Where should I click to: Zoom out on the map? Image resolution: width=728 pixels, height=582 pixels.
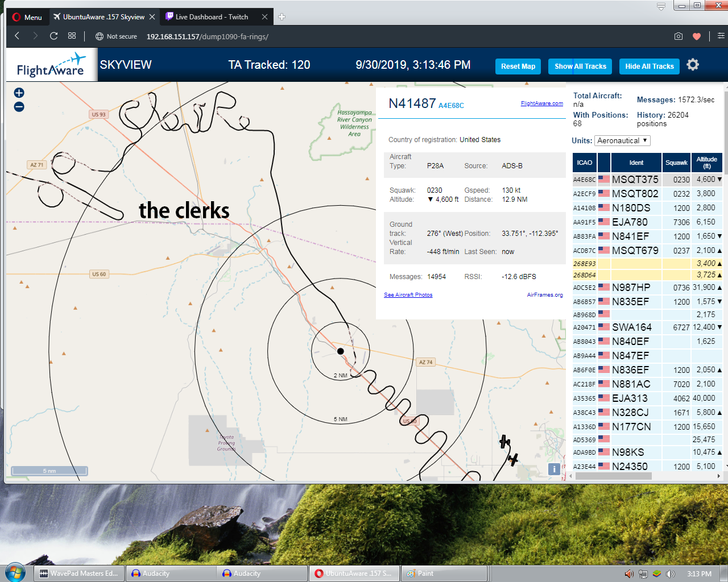click(x=19, y=107)
